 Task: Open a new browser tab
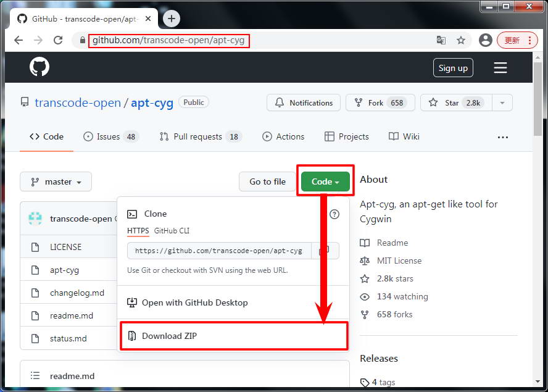pyautogui.click(x=171, y=19)
